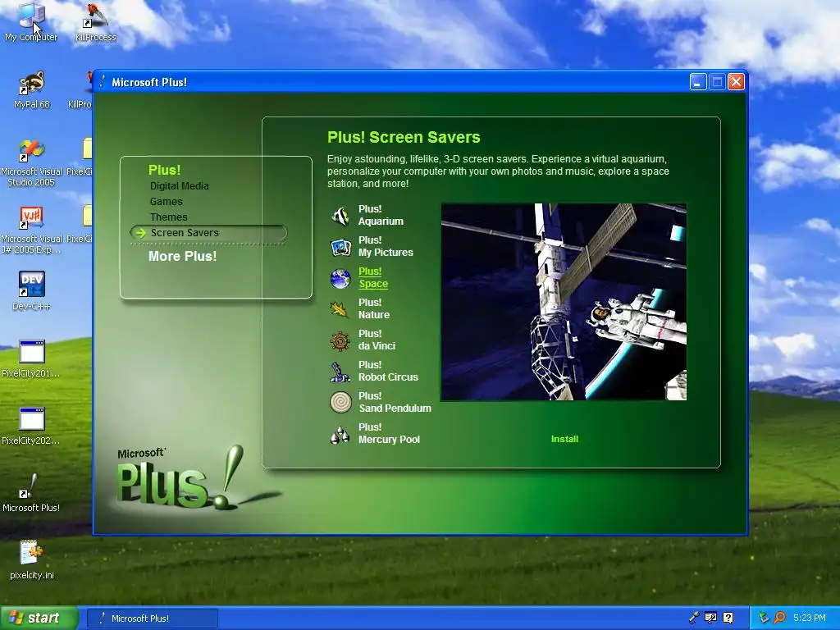The image size is (840, 630).
Task: Click the Plus! Robot Circus icon
Action: pyautogui.click(x=340, y=372)
